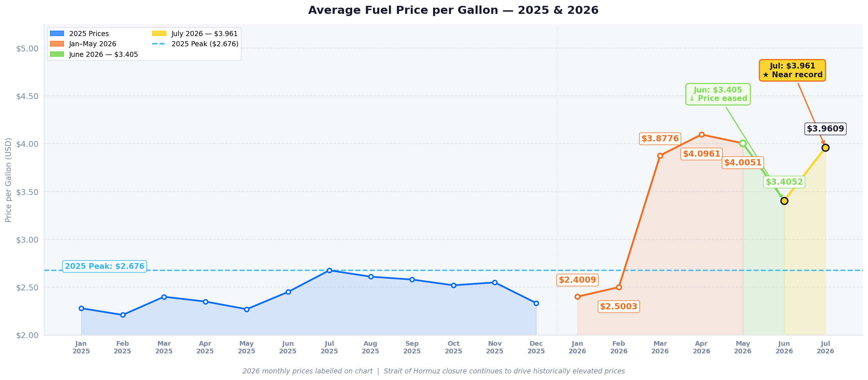Click the Jan 2025 data point

(x=81, y=308)
